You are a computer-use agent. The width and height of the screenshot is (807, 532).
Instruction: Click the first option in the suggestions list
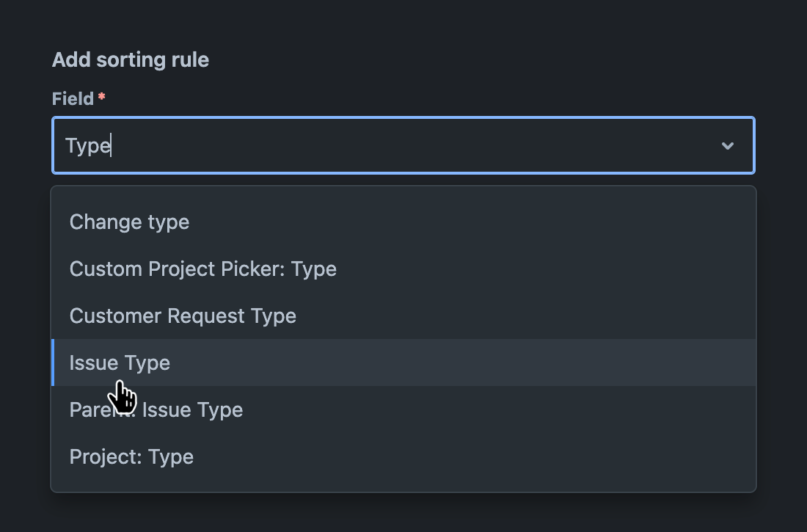[129, 222]
